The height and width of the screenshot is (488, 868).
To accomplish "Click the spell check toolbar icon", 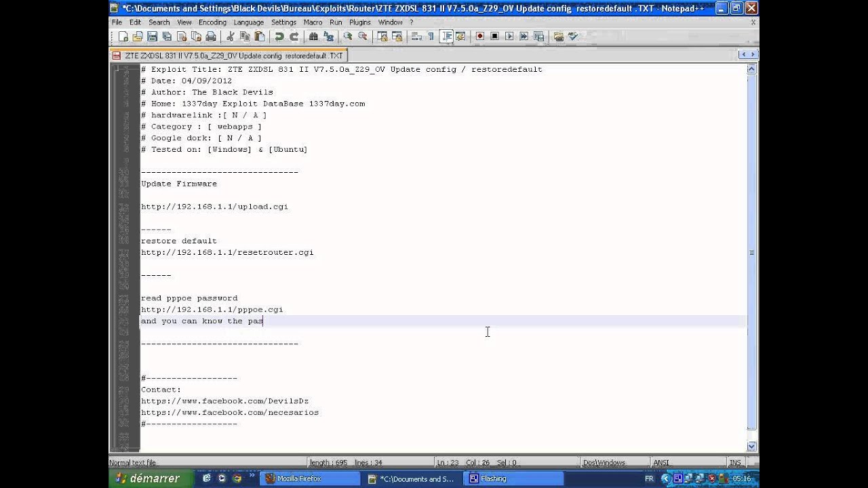I will coord(574,37).
